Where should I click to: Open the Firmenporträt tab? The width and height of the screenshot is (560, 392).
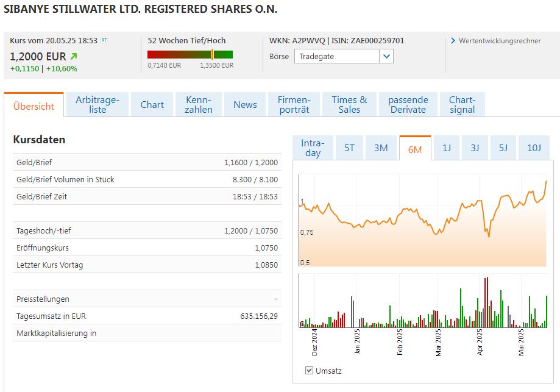(294, 104)
